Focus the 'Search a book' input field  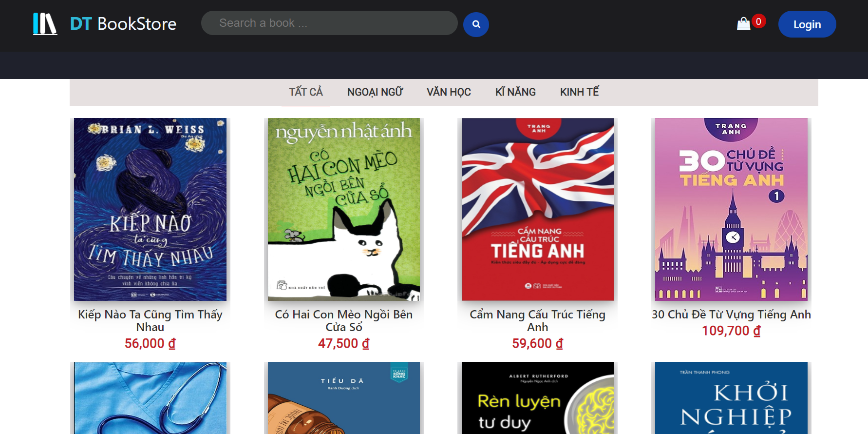(329, 23)
